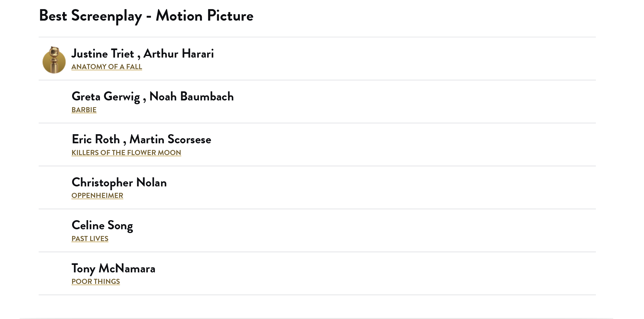The image size is (644, 319).
Task: Select the nominee name Christopher Nolan
Action: (x=119, y=183)
